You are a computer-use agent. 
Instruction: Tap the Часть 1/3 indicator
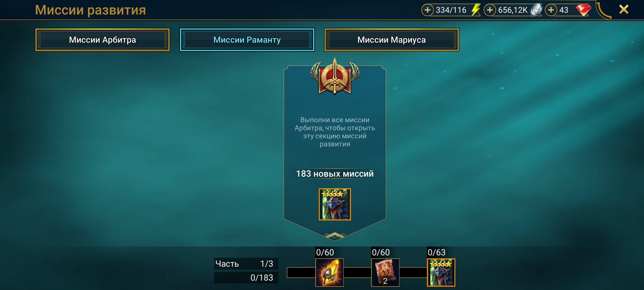pos(246,264)
